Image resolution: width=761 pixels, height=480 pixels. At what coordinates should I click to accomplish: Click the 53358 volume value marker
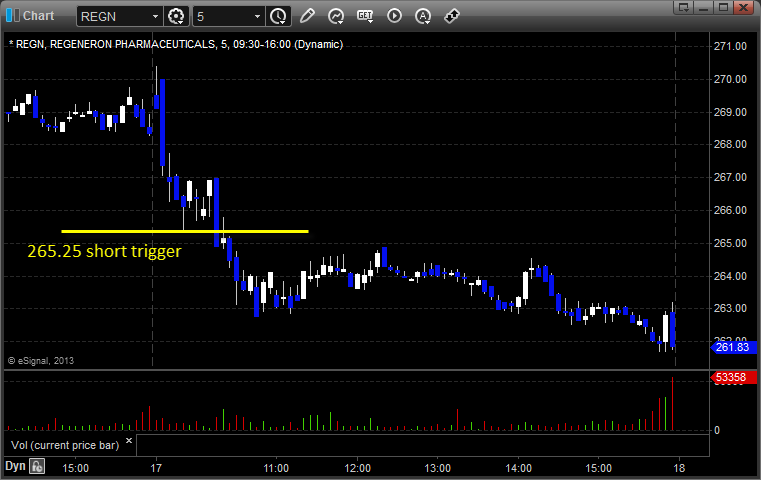pos(733,378)
